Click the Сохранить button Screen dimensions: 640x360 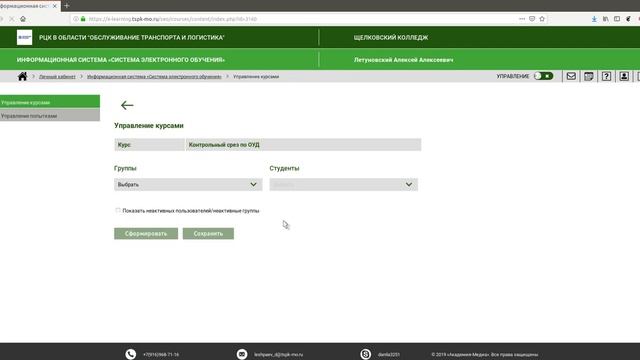(x=208, y=233)
